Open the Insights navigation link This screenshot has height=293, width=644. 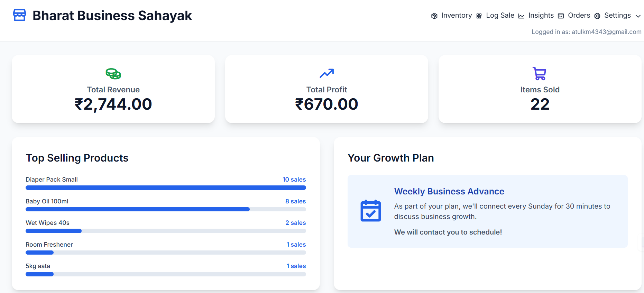(x=541, y=16)
